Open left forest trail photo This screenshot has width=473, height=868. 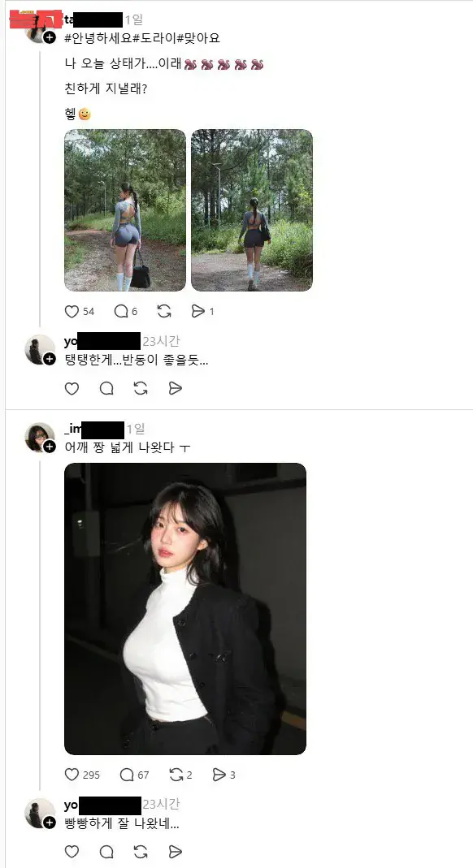(x=125, y=210)
